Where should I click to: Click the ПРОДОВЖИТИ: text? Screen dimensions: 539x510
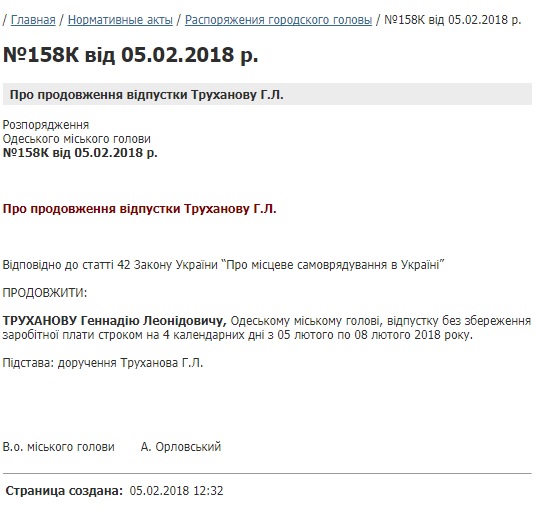(45, 293)
